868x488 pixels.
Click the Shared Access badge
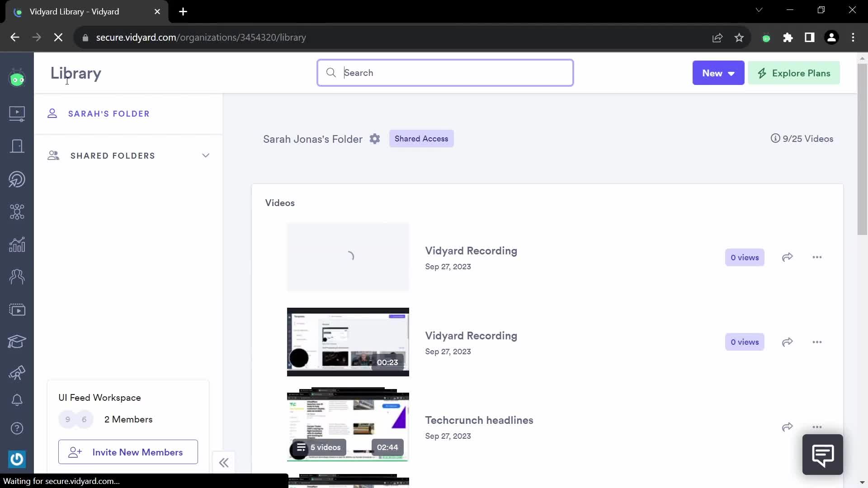click(x=421, y=139)
